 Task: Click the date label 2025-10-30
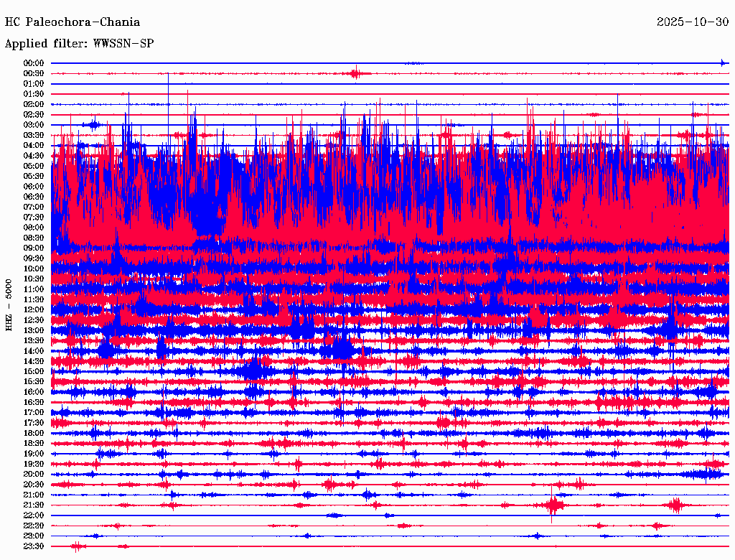693,22
